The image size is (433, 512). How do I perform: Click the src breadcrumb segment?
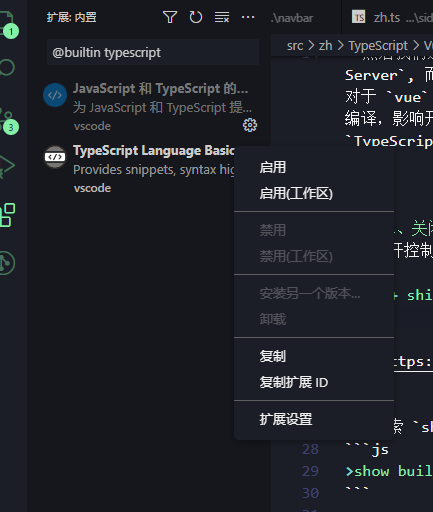coord(295,46)
